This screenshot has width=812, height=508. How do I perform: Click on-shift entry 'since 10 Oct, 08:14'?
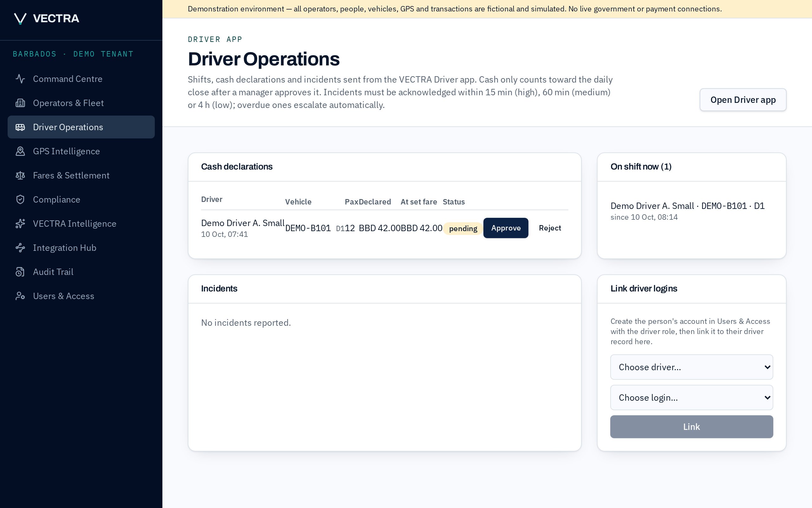pyautogui.click(x=644, y=217)
